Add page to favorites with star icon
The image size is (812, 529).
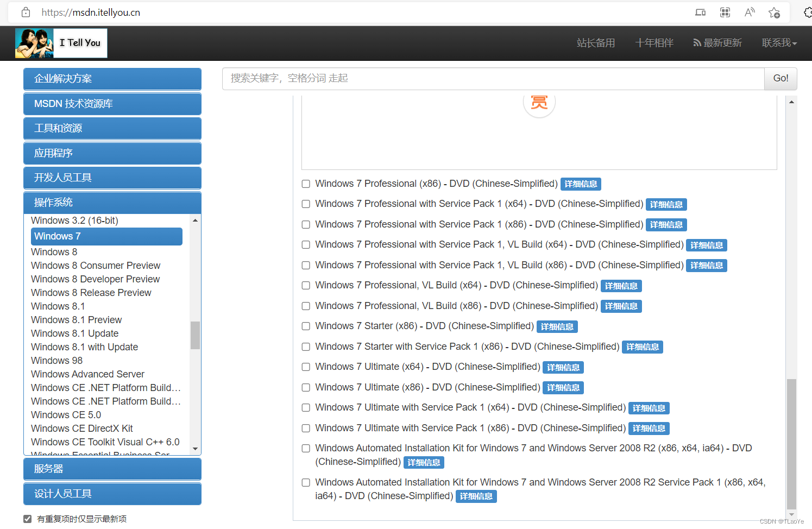(x=775, y=12)
